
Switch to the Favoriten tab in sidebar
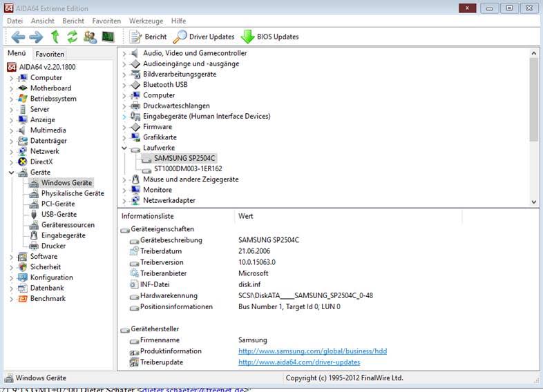click(x=50, y=54)
